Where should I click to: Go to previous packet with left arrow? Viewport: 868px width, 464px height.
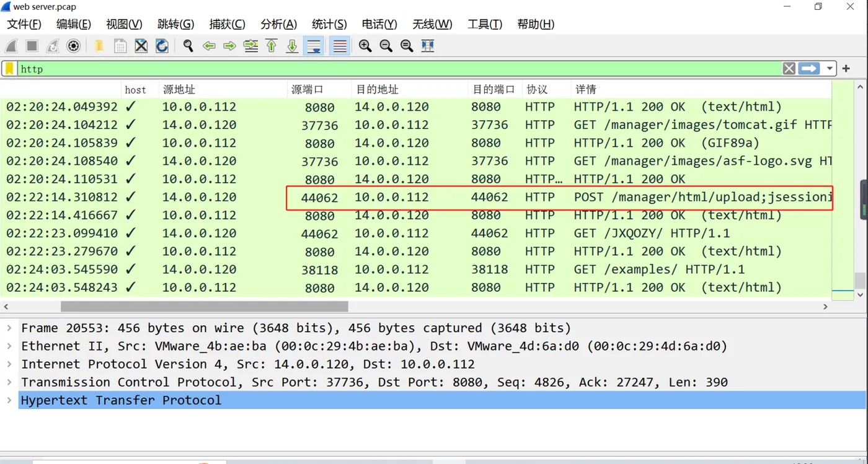(209, 46)
